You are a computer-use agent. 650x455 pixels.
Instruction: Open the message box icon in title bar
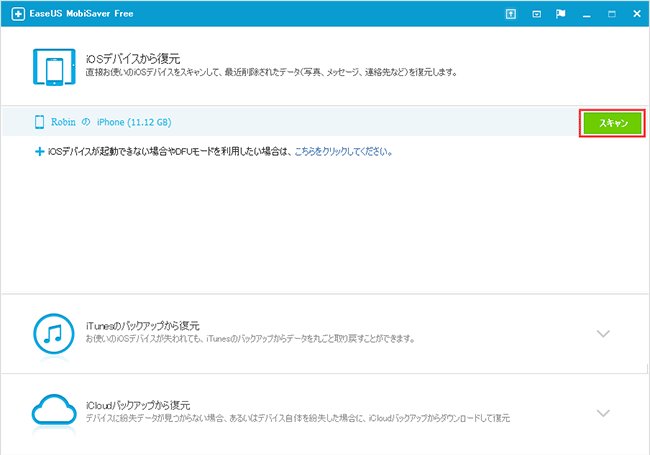pos(536,14)
